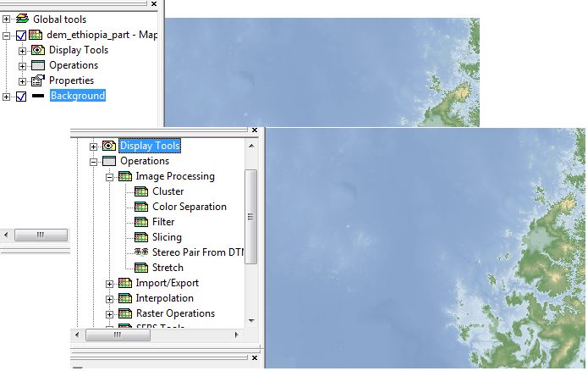Click the Display Tools eye icon in lower panel
This screenshot has height=371, width=588.
[x=109, y=146]
